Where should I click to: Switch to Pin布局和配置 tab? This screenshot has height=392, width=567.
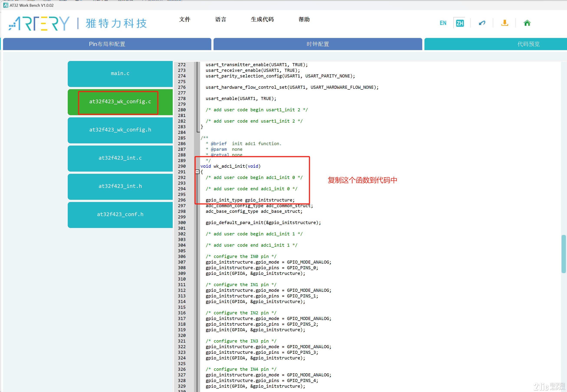pos(107,44)
